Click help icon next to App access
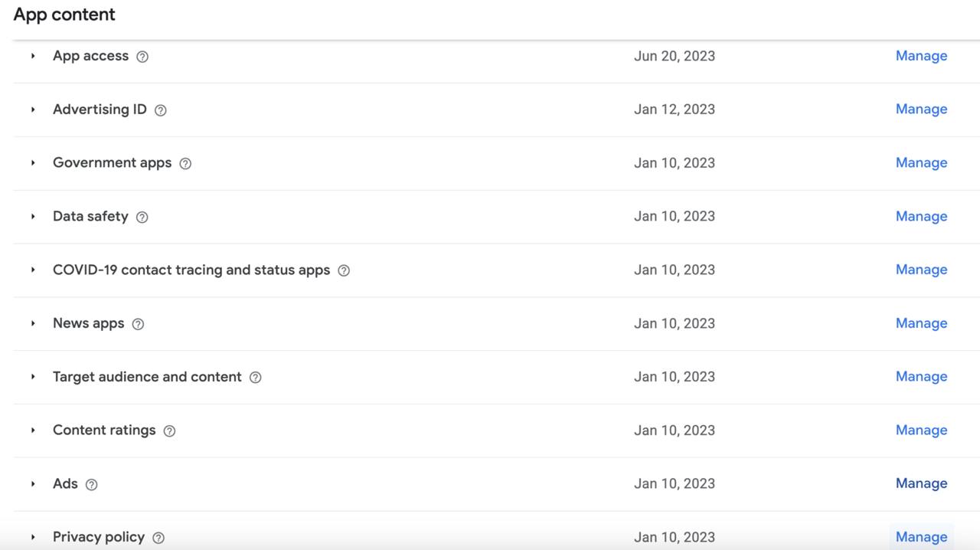 142,57
